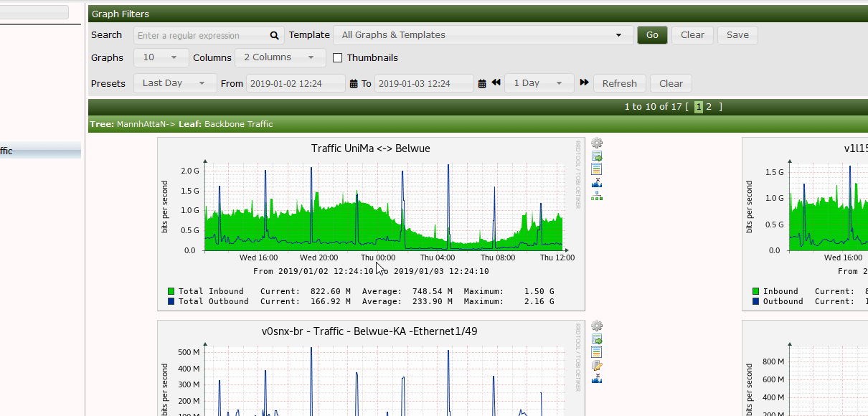
Task: Open the Template dropdown
Action: tap(483, 35)
